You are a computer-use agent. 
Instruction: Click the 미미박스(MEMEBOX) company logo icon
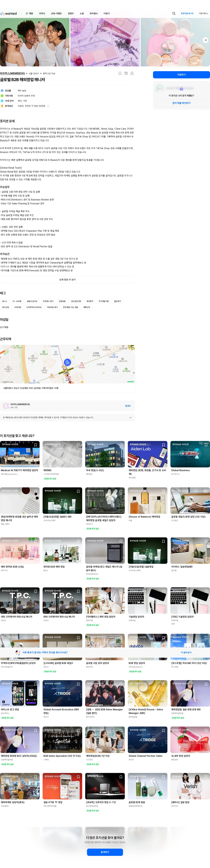click(6, 406)
